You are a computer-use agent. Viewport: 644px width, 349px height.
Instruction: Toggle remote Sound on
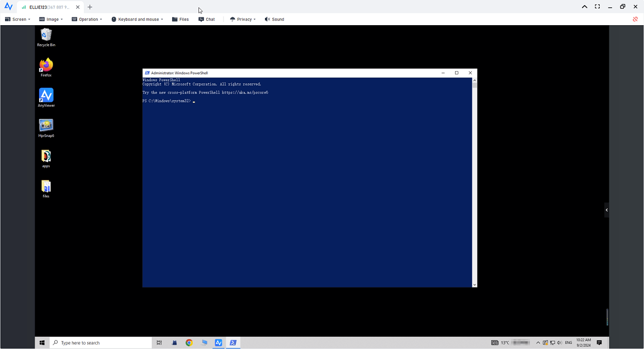pyautogui.click(x=274, y=20)
